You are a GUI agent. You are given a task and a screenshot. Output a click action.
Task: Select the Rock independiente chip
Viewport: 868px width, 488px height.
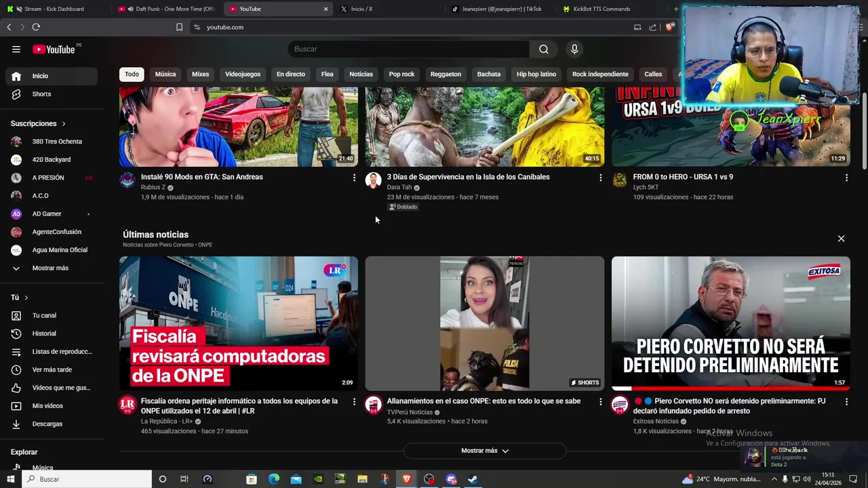(600, 74)
